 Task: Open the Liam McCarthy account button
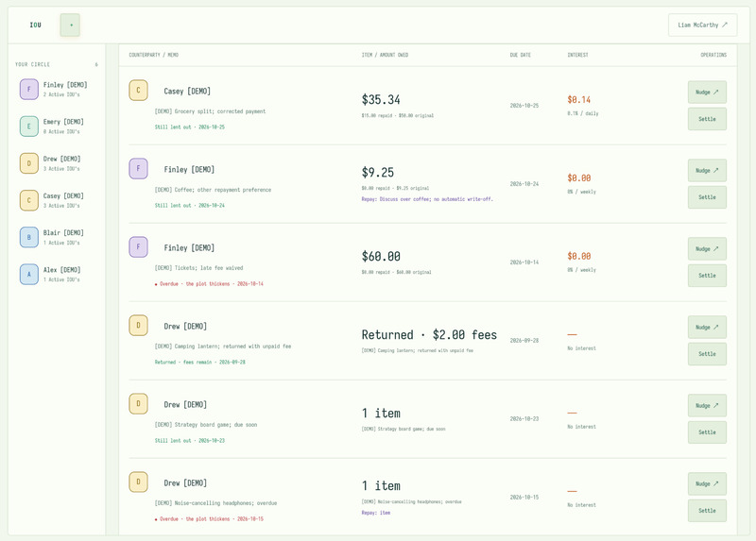pos(702,25)
